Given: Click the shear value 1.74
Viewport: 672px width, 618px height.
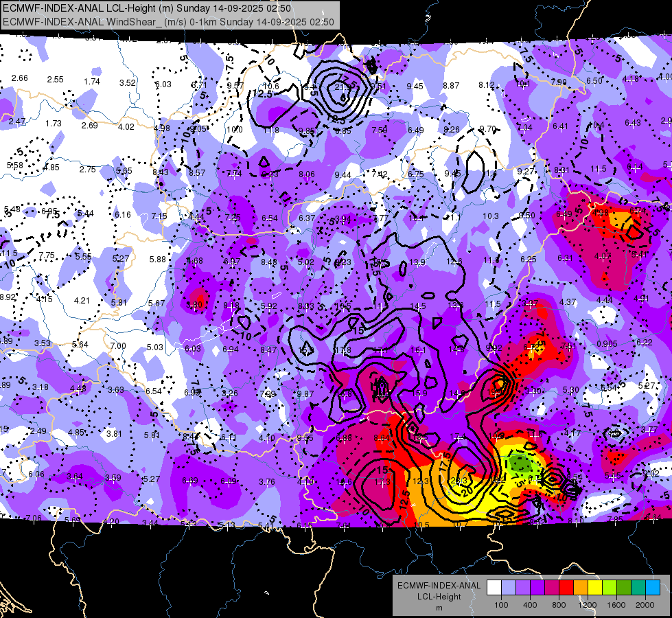Looking at the screenshot, I should [92, 82].
